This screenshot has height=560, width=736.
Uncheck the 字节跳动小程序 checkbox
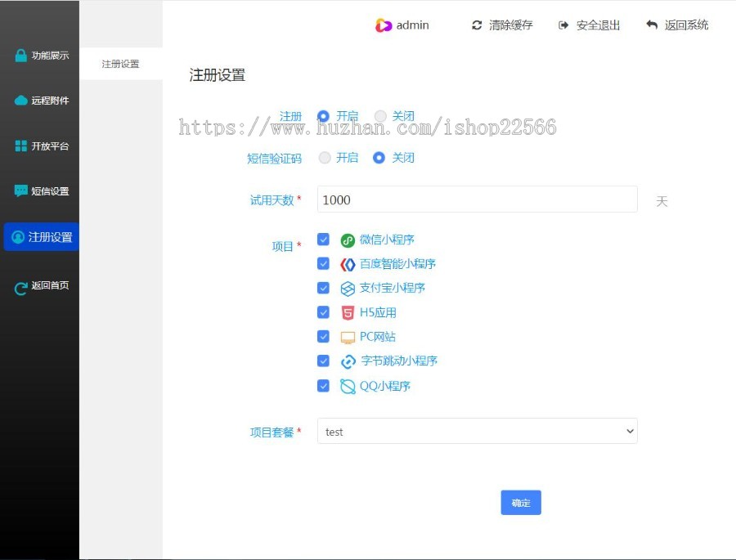[323, 361]
